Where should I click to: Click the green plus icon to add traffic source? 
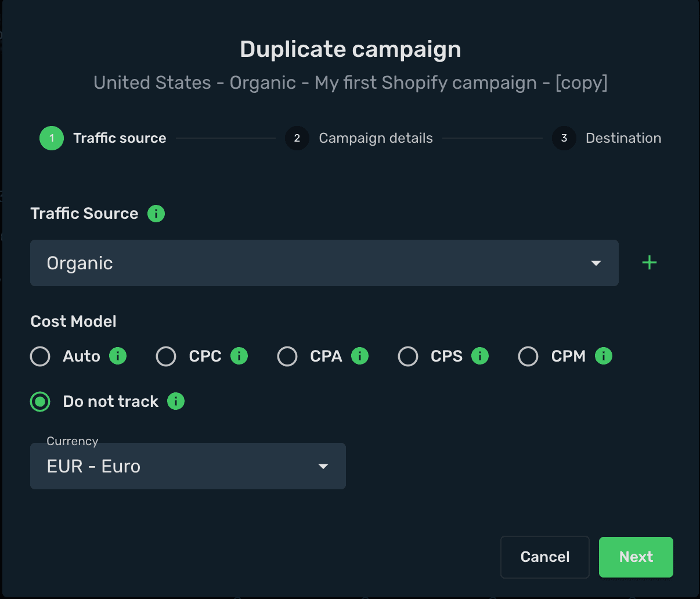pos(650,263)
